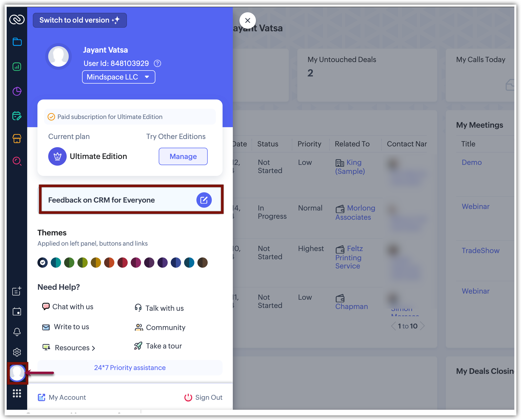Click User Id help question icon

157,63
